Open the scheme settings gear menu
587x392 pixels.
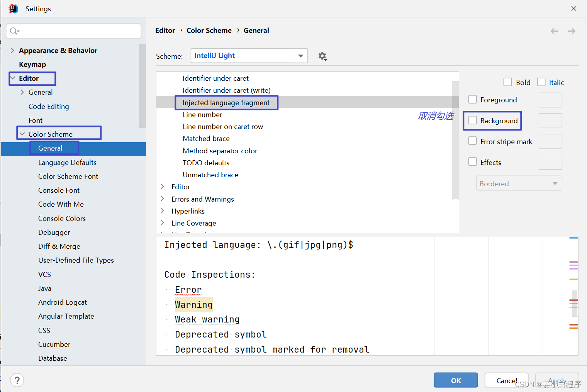click(x=322, y=56)
